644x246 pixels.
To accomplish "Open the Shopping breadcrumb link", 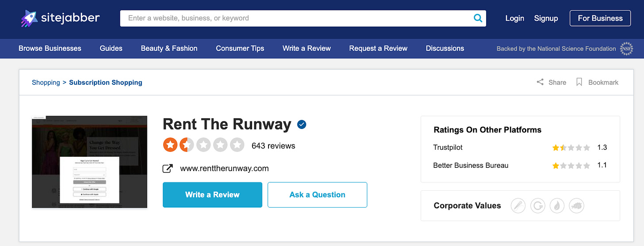I will [46, 83].
